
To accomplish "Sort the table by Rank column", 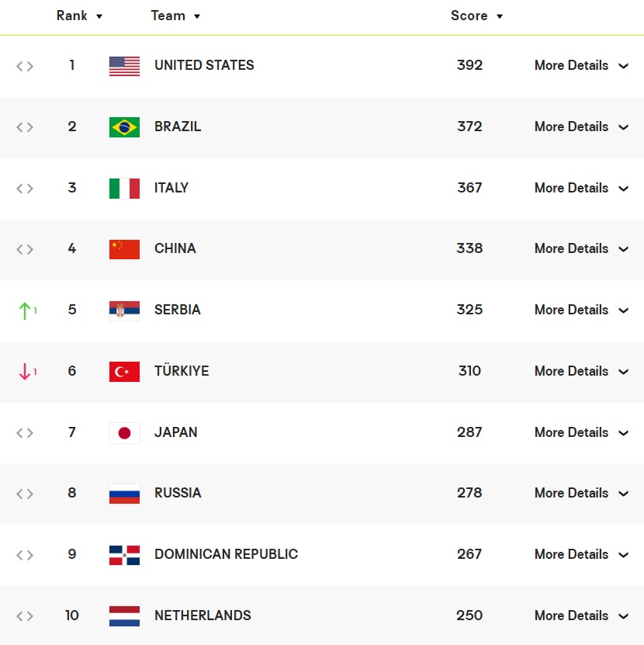I will [79, 16].
